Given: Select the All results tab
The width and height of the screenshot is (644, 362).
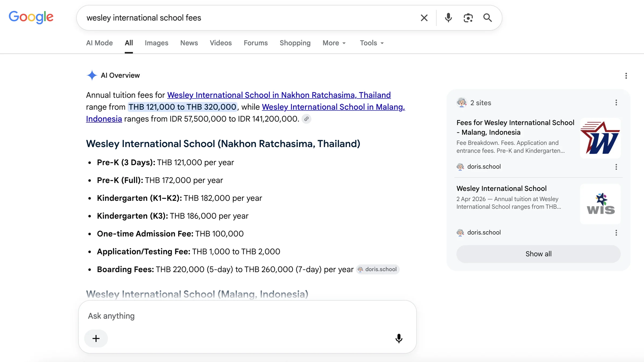Looking at the screenshot, I should pos(129,43).
